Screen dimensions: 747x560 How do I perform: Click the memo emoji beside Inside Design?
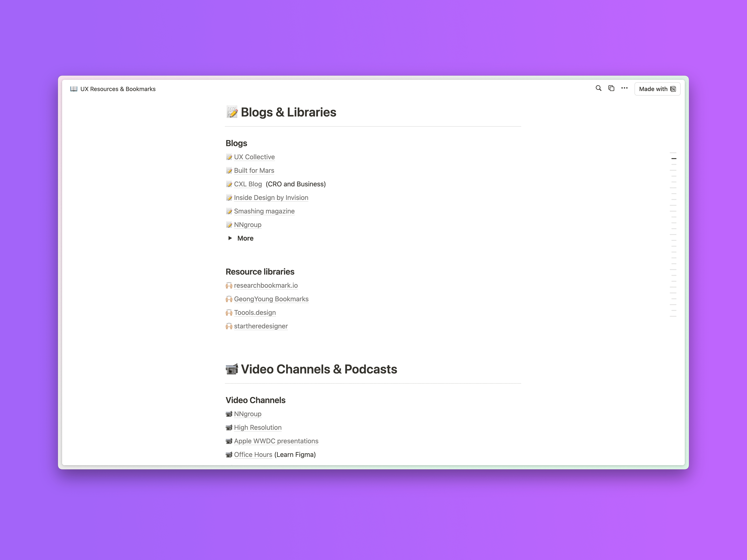pos(229,197)
